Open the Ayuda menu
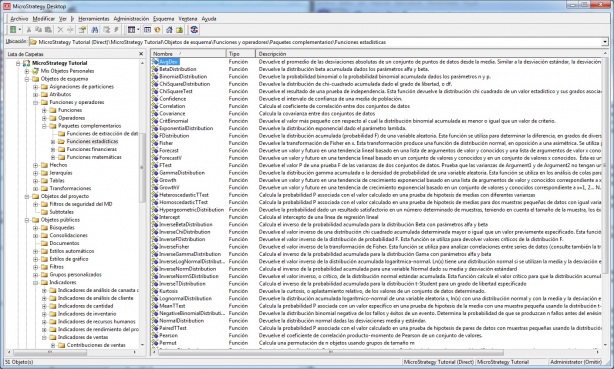 point(209,19)
